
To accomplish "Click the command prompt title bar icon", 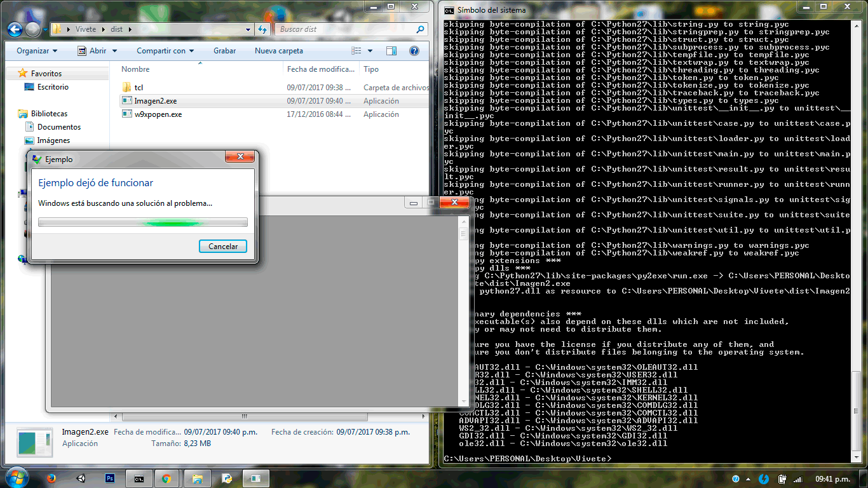I will tap(449, 10).
